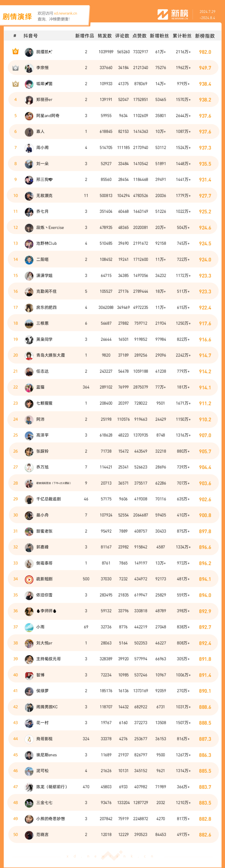Click the bronze crown rank-three icon
The height and width of the screenshot is (868, 225).
15,84
